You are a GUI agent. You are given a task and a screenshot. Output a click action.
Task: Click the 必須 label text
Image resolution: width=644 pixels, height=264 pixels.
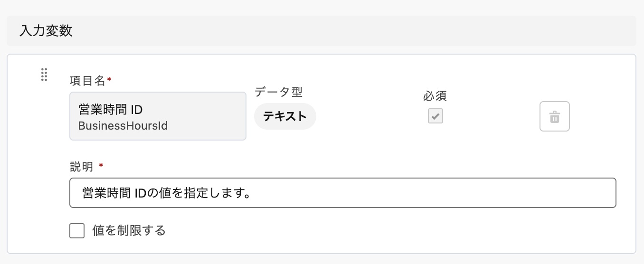pos(435,96)
